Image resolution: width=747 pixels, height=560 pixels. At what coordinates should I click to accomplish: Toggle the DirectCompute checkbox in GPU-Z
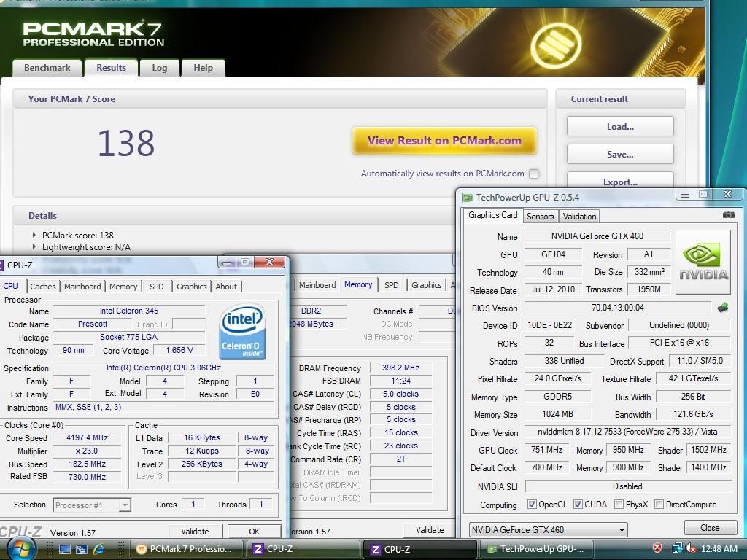click(x=659, y=505)
